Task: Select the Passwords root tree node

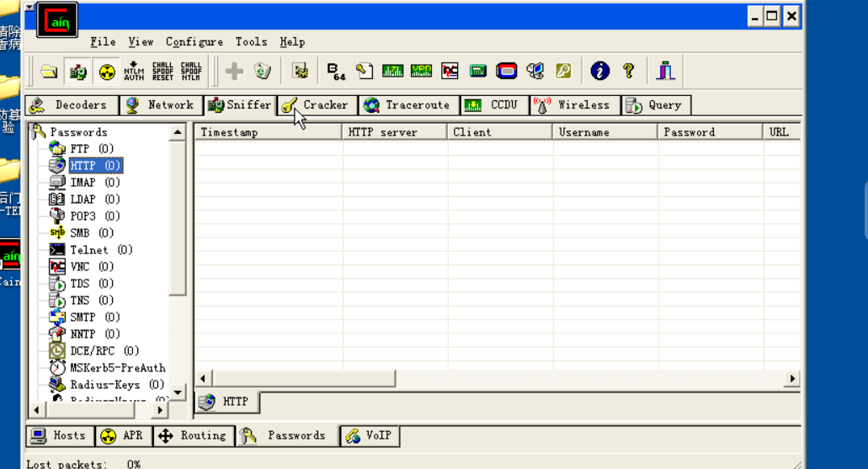Action: click(x=78, y=132)
